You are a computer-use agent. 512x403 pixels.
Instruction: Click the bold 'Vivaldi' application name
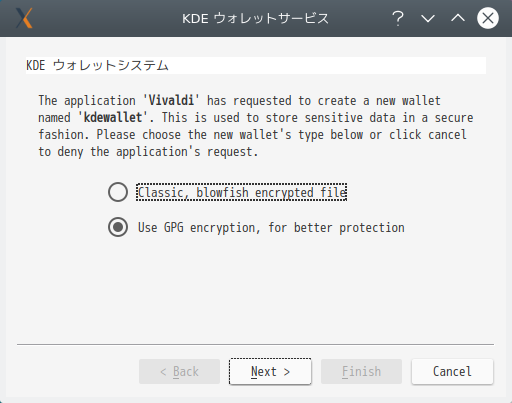tap(171, 100)
